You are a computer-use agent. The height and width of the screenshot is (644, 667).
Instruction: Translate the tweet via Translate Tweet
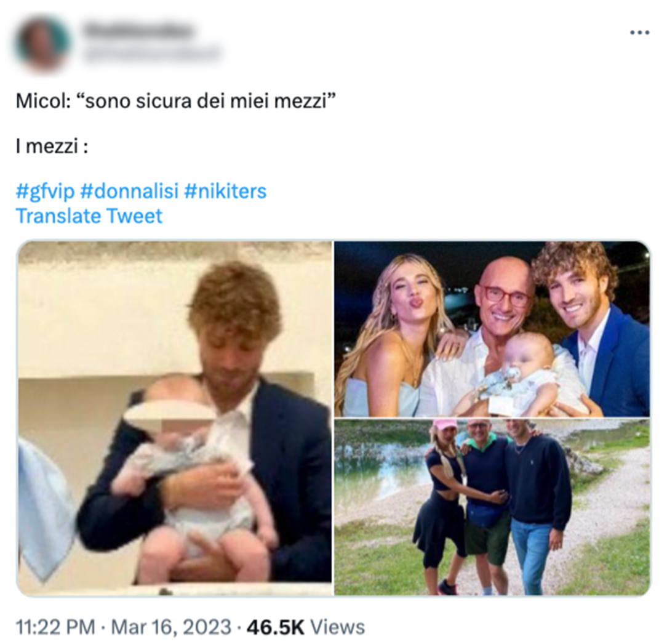pos(89,216)
